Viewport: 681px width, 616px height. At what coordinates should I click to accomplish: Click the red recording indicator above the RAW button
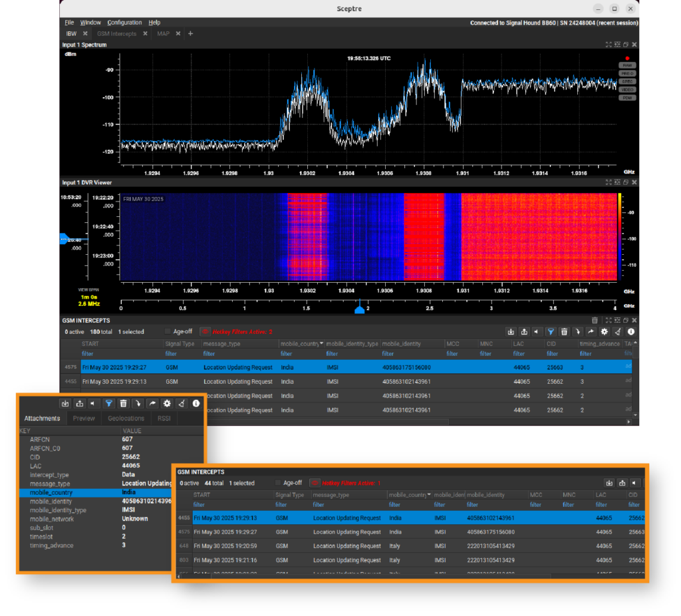[626, 58]
